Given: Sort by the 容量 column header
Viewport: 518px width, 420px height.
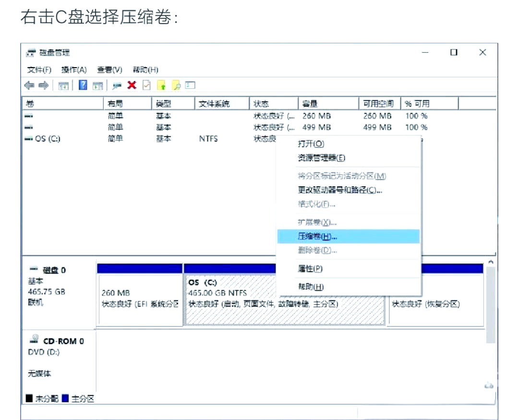Looking at the screenshot, I should pyautogui.click(x=310, y=104).
